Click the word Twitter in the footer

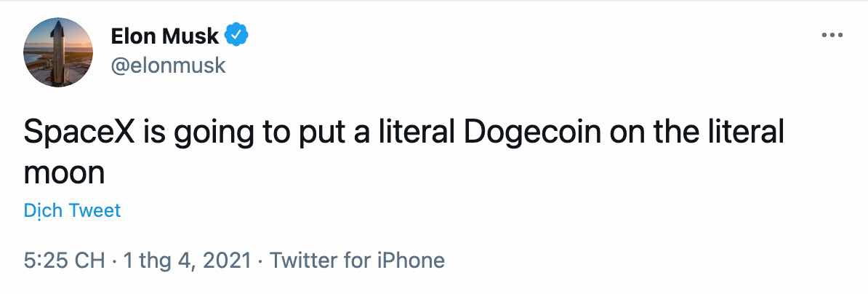coord(306,261)
